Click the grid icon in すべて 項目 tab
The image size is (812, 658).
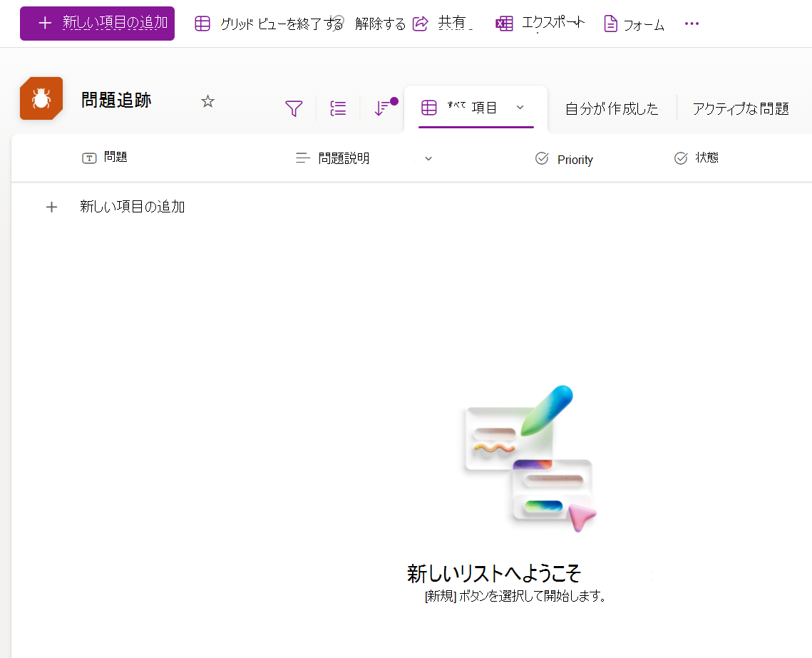(428, 108)
